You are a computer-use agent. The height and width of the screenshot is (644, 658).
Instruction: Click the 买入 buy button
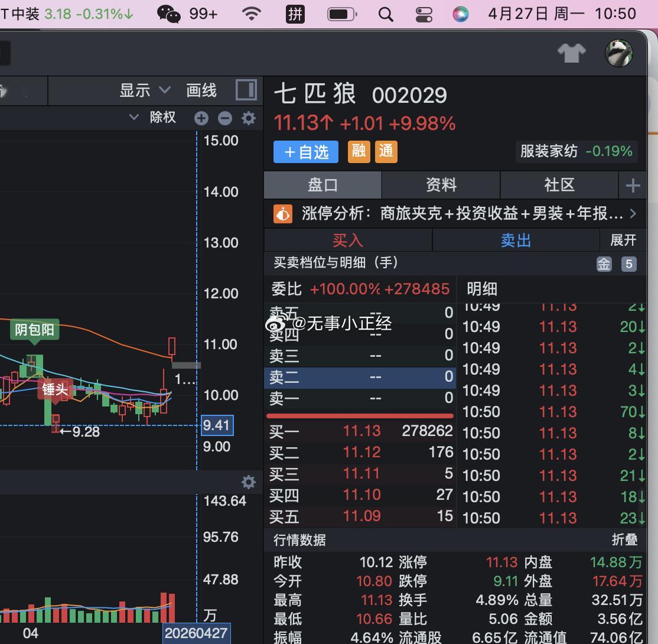tap(348, 240)
